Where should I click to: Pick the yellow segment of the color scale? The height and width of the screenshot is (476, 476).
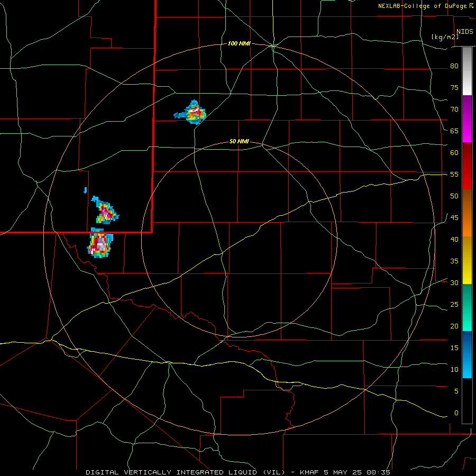[467, 260]
